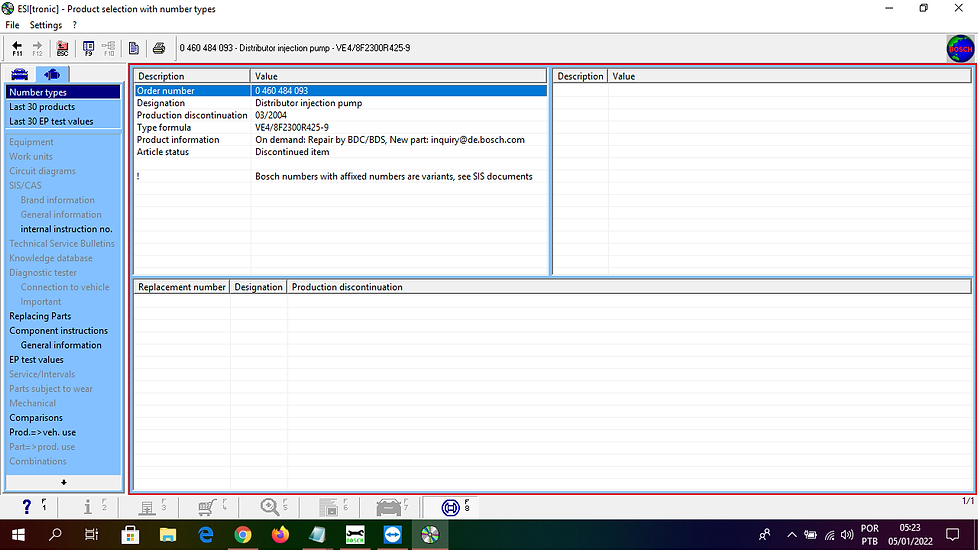Open Firefox from taskbar

pyautogui.click(x=280, y=535)
